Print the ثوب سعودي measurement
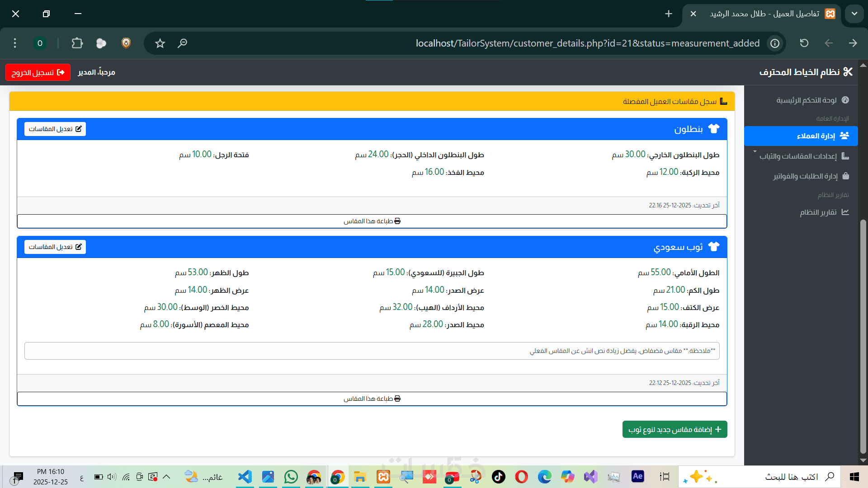Viewport: 868px width, 488px height. (372, 399)
